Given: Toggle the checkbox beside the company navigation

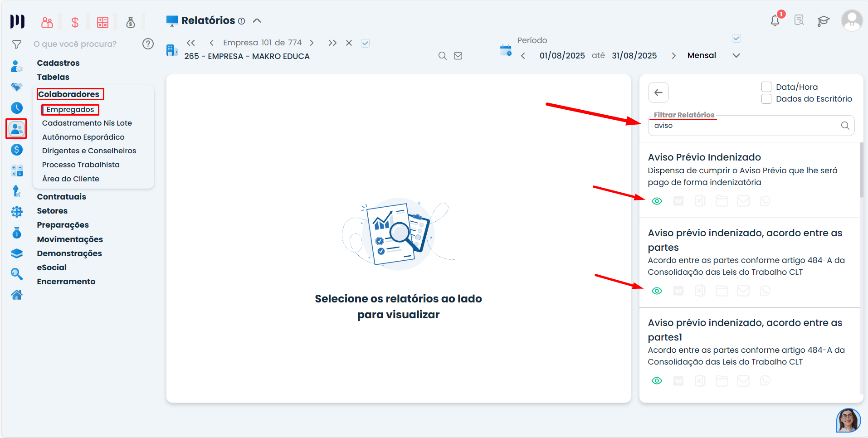Looking at the screenshot, I should point(365,43).
